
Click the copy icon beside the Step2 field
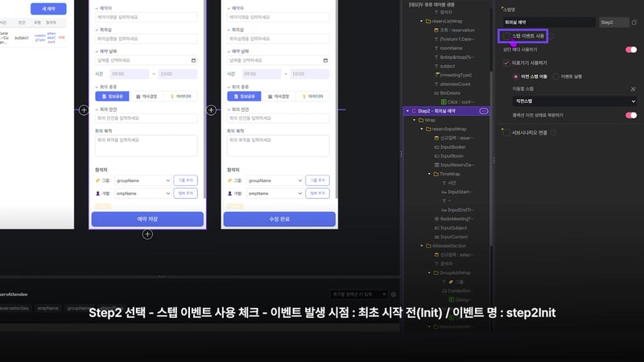635,23
